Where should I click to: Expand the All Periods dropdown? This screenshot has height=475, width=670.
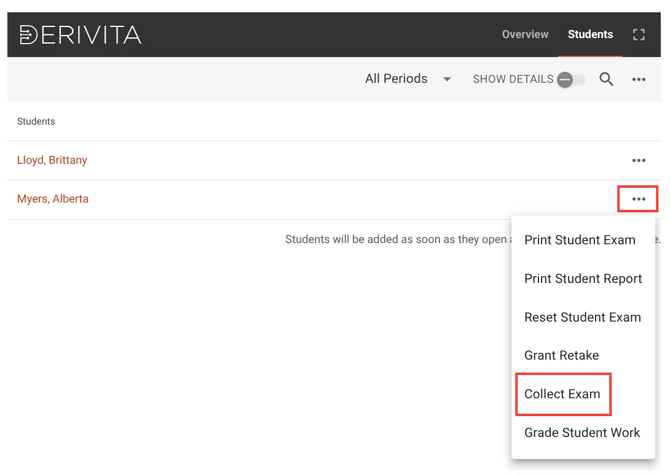pos(397,79)
